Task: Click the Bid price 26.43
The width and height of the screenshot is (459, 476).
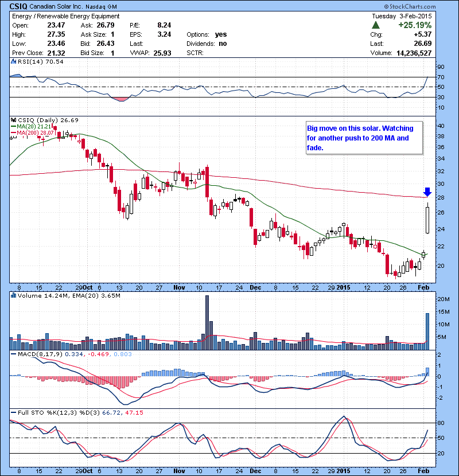Action: point(106,44)
